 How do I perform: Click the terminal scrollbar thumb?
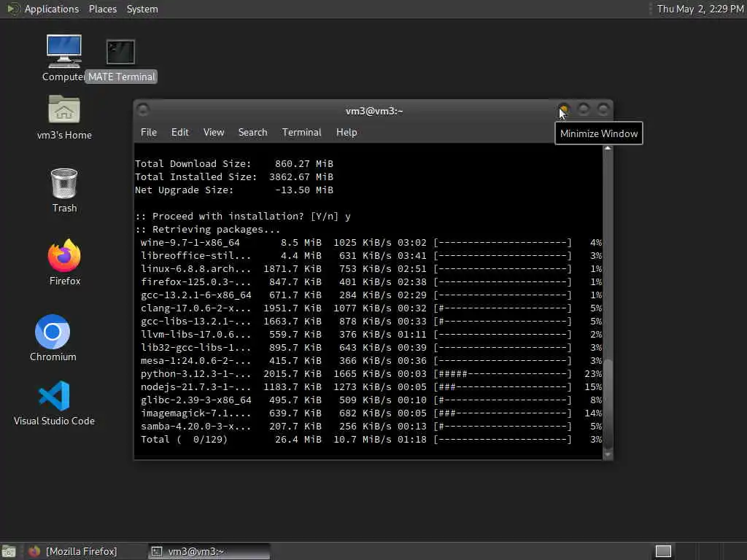608,402
